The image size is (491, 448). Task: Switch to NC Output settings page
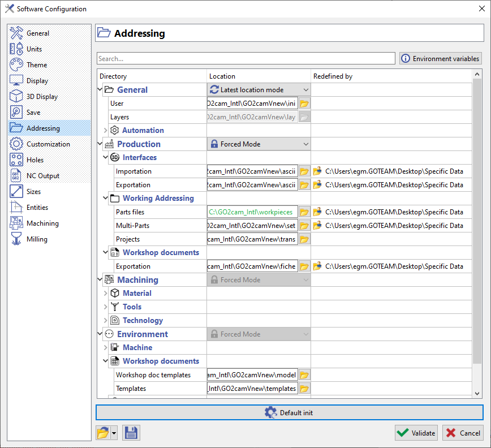click(42, 176)
